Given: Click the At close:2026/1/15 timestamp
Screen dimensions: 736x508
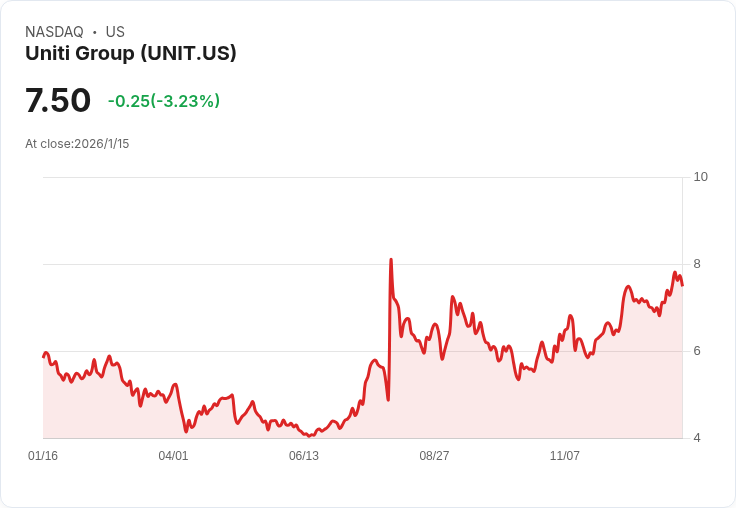Looking at the screenshot, I should click(77, 144).
